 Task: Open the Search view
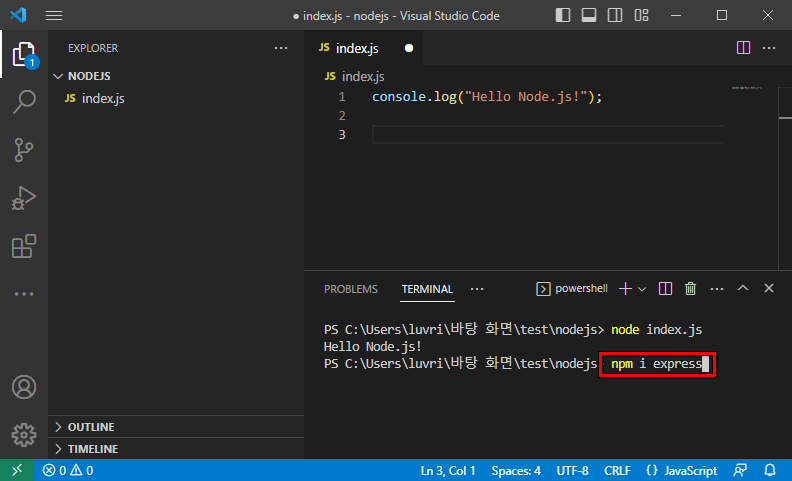pyautogui.click(x=24, y=102)
